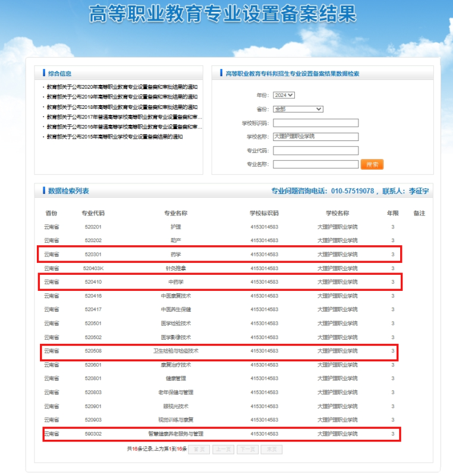Click the 末页 last page button

point(271,449)
